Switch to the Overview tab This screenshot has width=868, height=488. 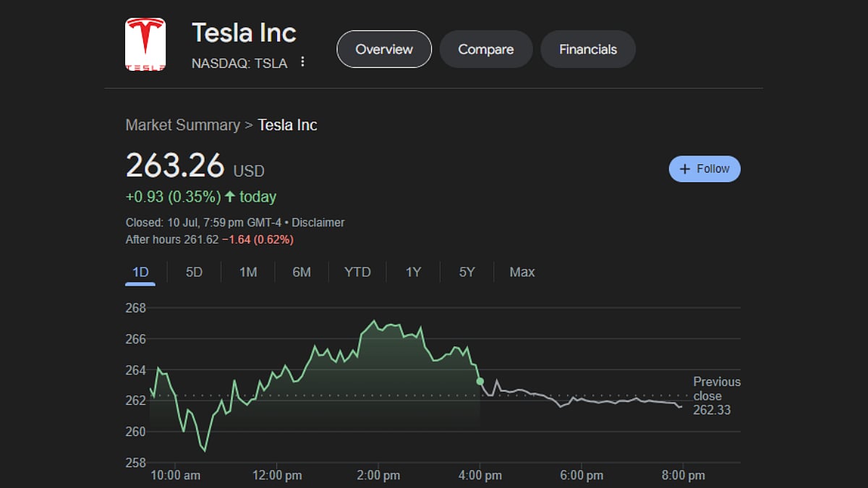(384, 49)
